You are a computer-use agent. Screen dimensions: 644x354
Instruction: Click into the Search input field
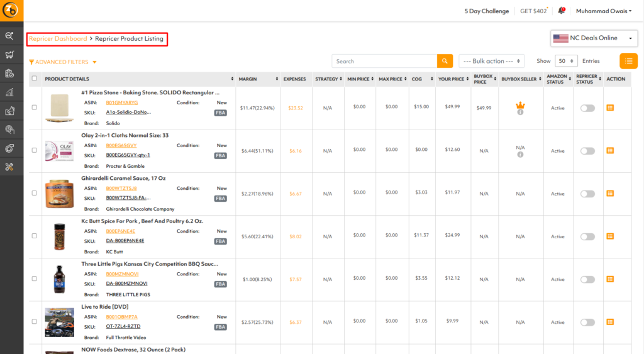coord(384,61)
